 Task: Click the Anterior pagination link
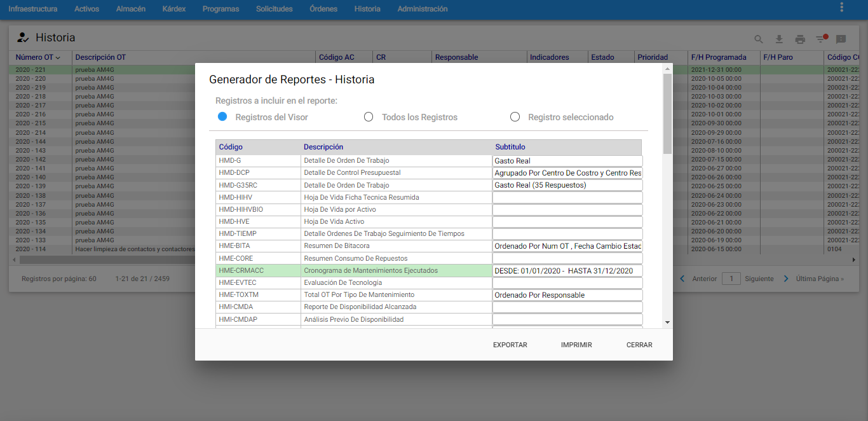[705, 279]
